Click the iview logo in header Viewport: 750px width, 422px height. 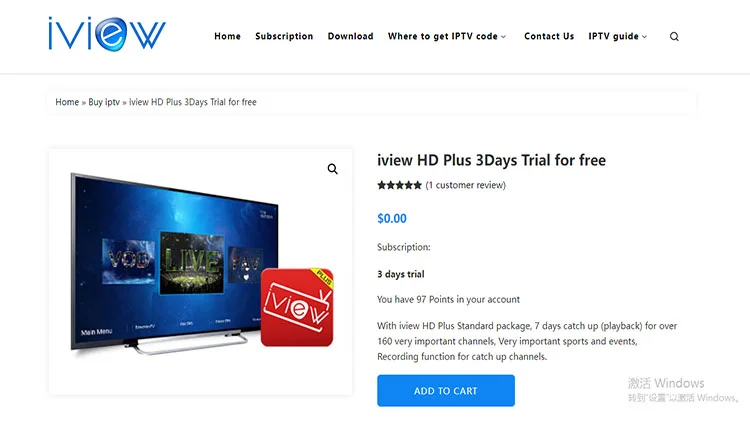click(x=107, y=33)
